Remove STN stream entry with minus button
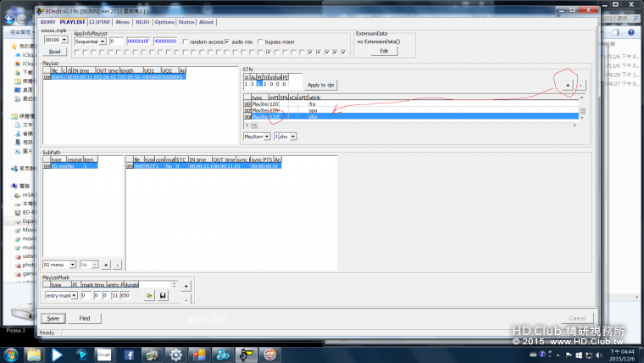 pyautogui.click(x=580, y=85)
